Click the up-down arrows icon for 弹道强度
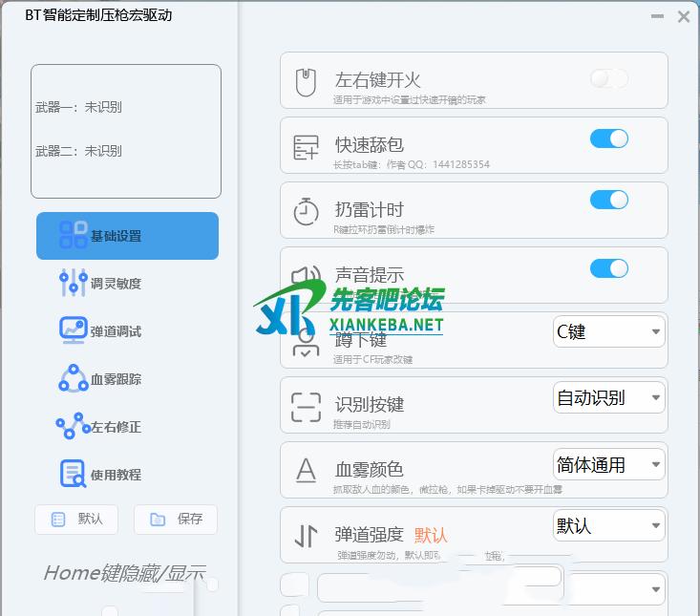 [x=306, y=536]
